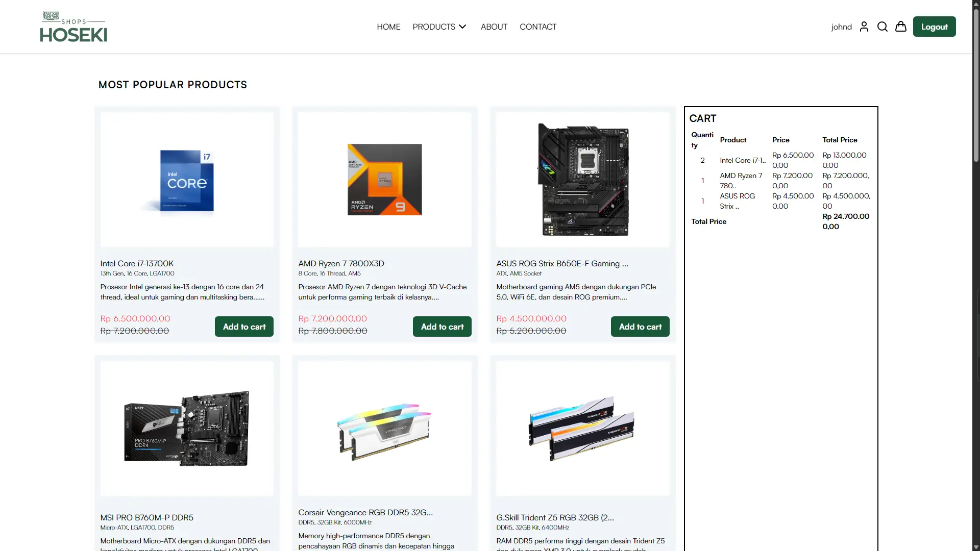Open the shopping bag cart icon
Screen dimensions: 980x551
click(x=901, y=27)
